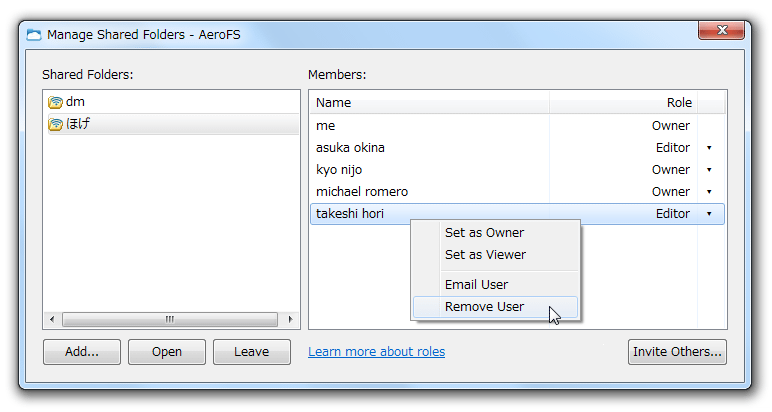Image resolution: width=772 pixels, height=412 pixels.
Task: Click the Name column header
Action: pos(430,102)
